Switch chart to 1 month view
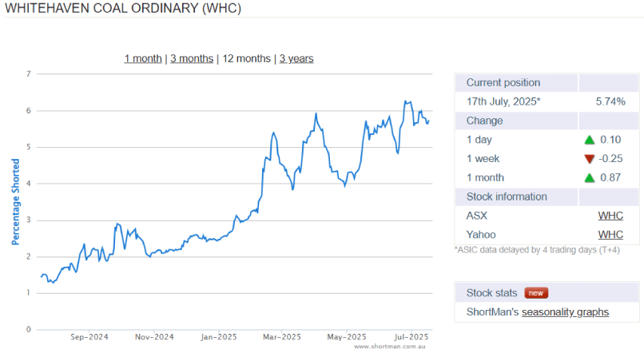This screenshot has height=353, width=644. 142,58
